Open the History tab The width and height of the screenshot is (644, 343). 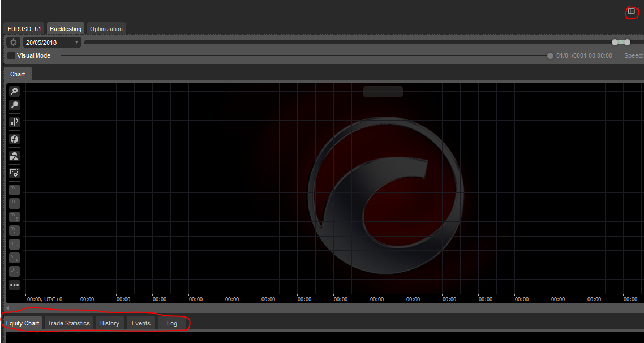110,323
